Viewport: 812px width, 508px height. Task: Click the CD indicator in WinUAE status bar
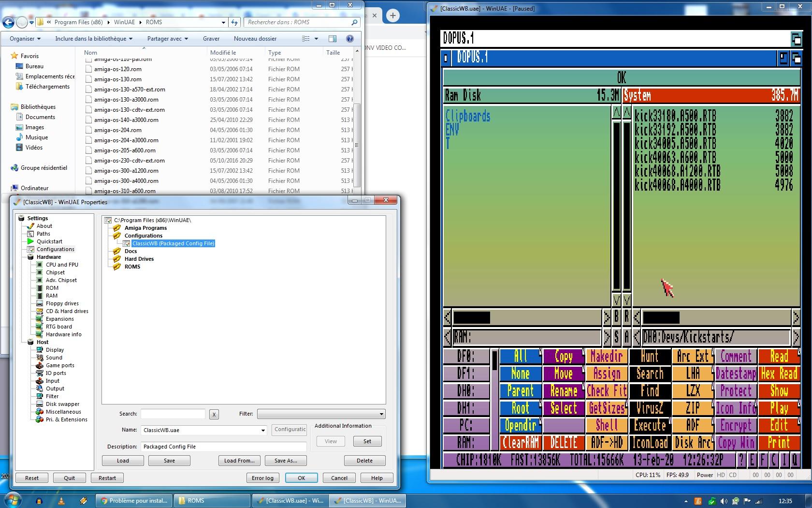(x=733, y=475)
